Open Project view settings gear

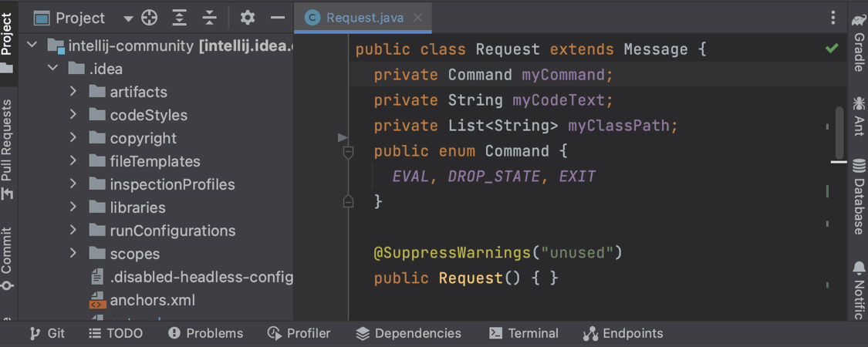(x=247, y=18)
